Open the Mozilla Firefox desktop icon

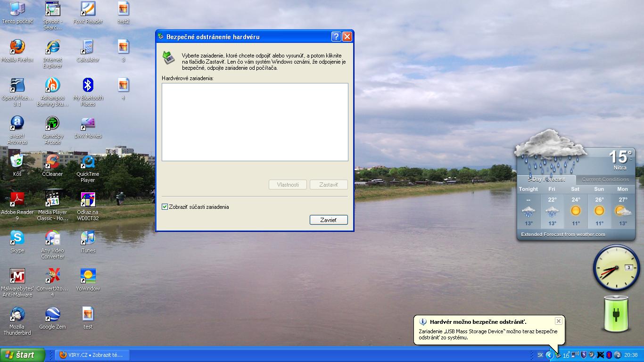pos(17,47)
